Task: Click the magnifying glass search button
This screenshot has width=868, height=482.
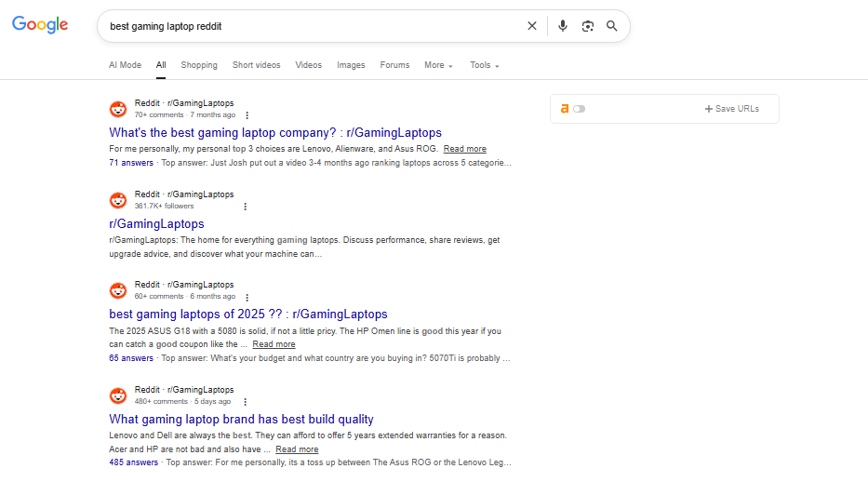Action: point(612,26)
